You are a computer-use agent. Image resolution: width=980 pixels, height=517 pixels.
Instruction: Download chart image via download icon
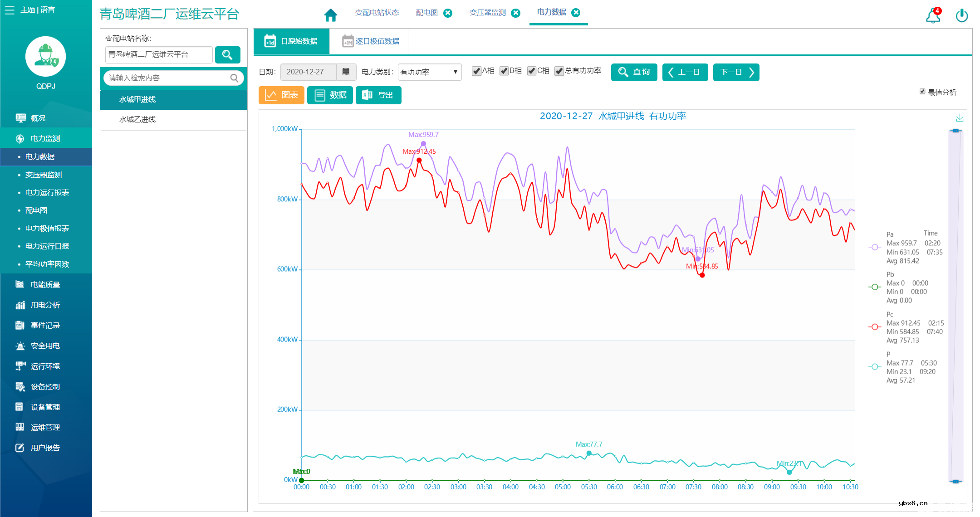960,118
